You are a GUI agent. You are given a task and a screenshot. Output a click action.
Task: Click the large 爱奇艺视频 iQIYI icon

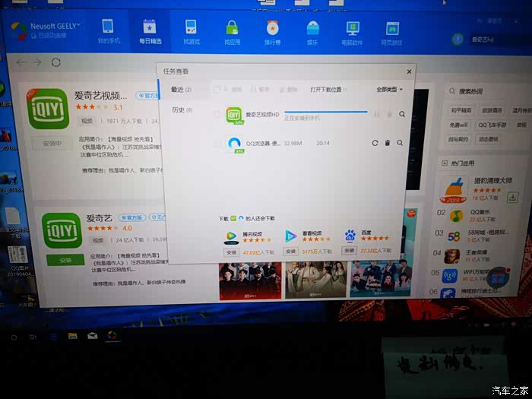48,109
